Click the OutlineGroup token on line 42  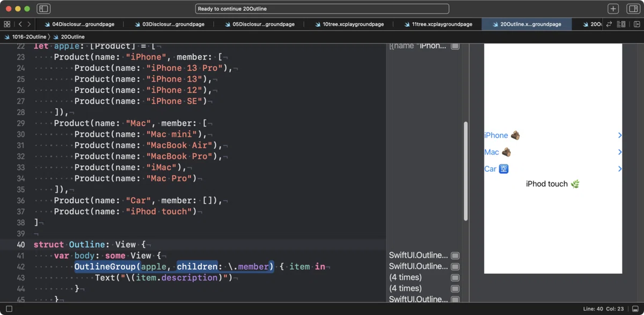105,267
